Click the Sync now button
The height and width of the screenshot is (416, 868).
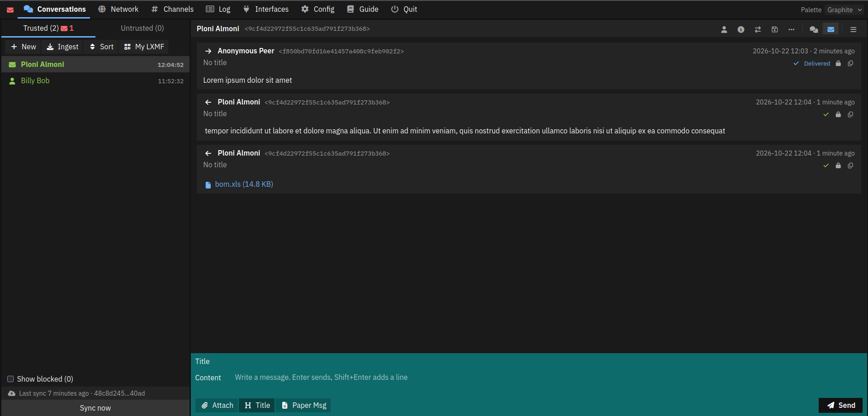[95, 408]
